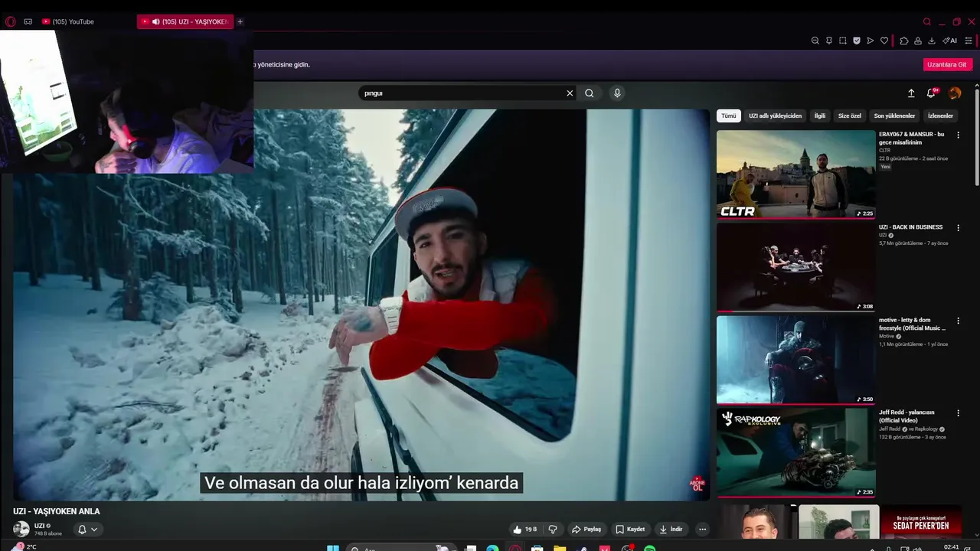Open the YouTube create upload icon
Image resolution: width=980 pixels, height=551 pixels.
pos(911,93)
